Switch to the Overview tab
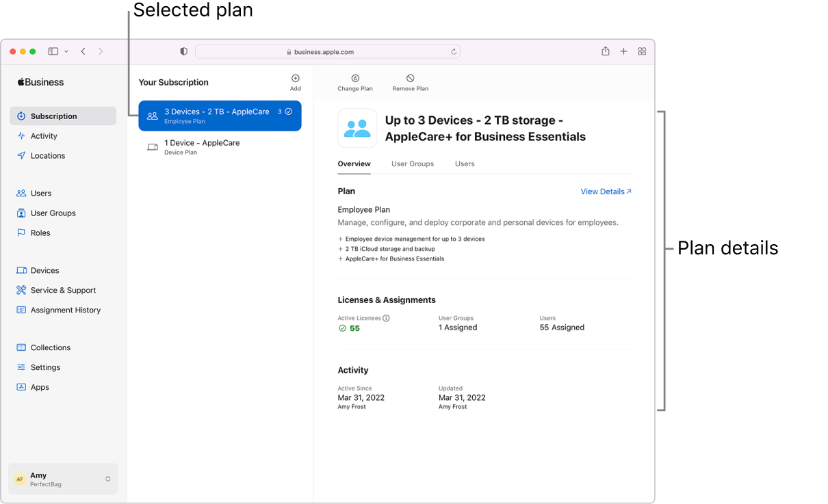Viewport: 828px width, 504px height. point(354,163)
